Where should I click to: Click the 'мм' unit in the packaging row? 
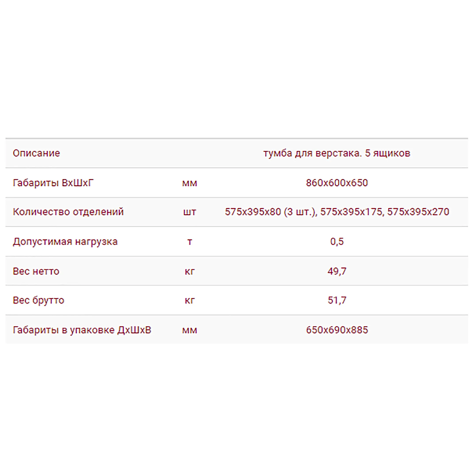[x=190, y=330]
